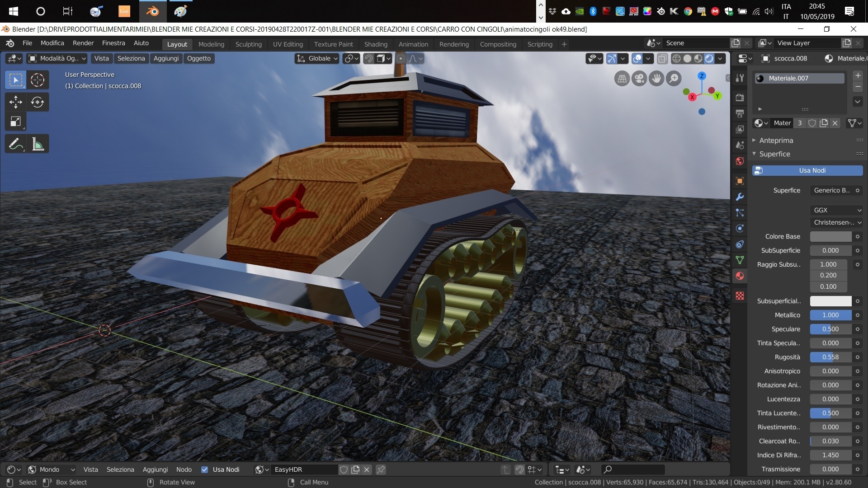The image size is (868, 488).
Task: Open the View Layer properties tab
Action: 740,129
